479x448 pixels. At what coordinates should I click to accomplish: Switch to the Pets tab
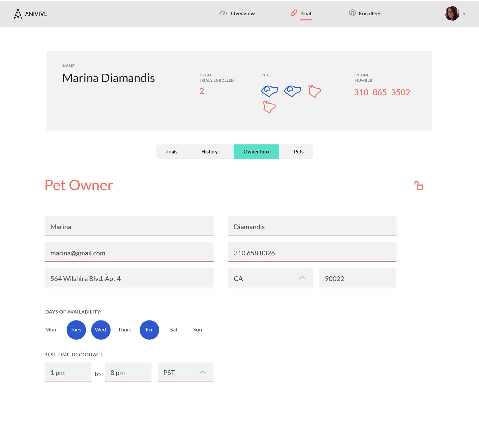point(299,152)
